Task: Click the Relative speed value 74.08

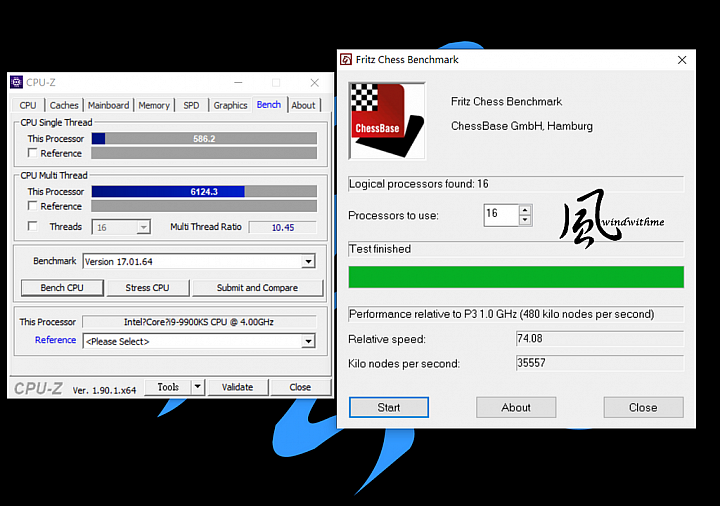Action: [600, 338]
